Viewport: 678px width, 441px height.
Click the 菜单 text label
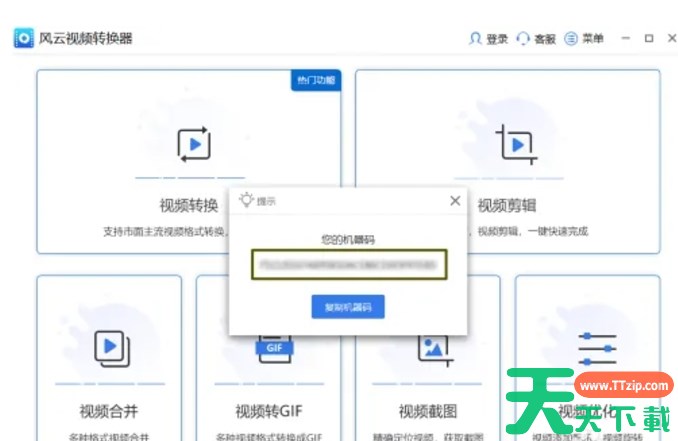[592, 39]
